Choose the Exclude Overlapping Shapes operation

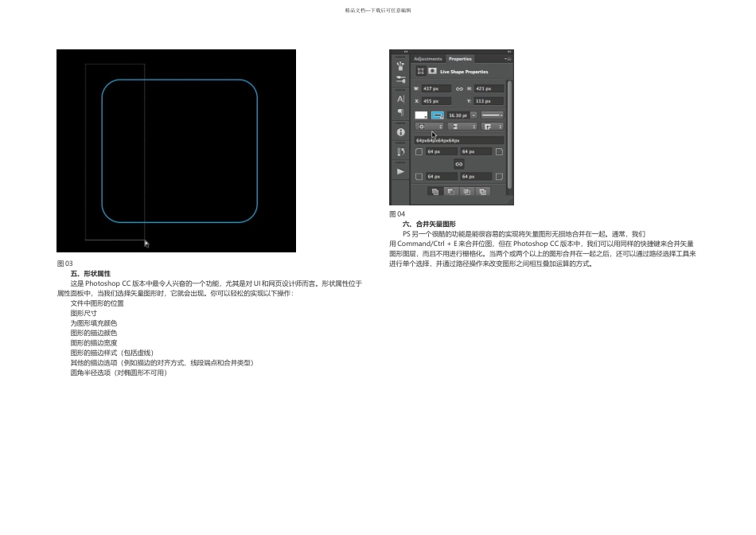click(x=482, y=192)
